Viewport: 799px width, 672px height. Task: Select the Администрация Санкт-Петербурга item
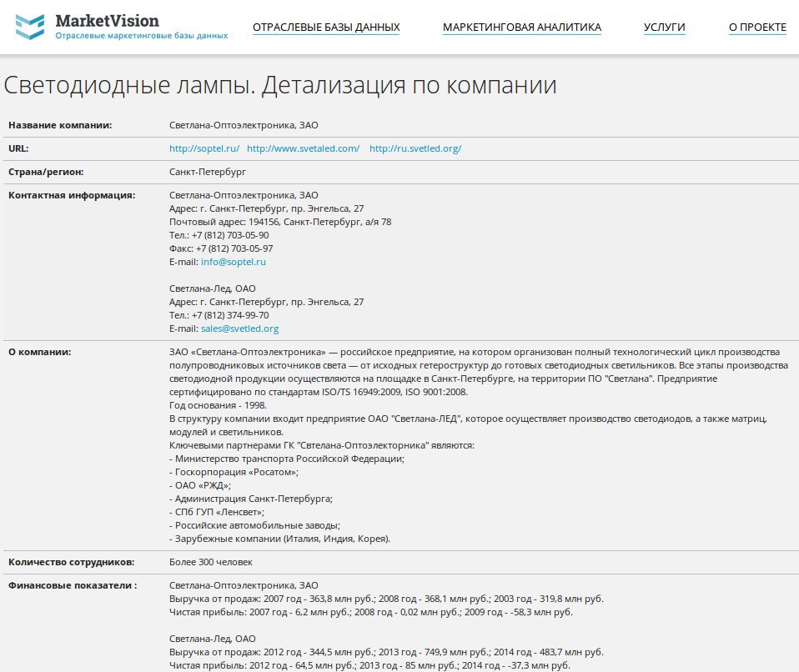251,499
